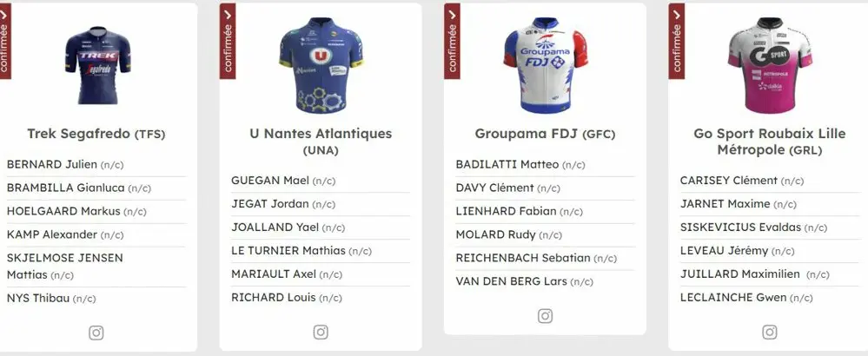Open U Nantes Atlantiques' Instagram icon
The width and height of the screenshot is (868, 356).
coord(321,332)
